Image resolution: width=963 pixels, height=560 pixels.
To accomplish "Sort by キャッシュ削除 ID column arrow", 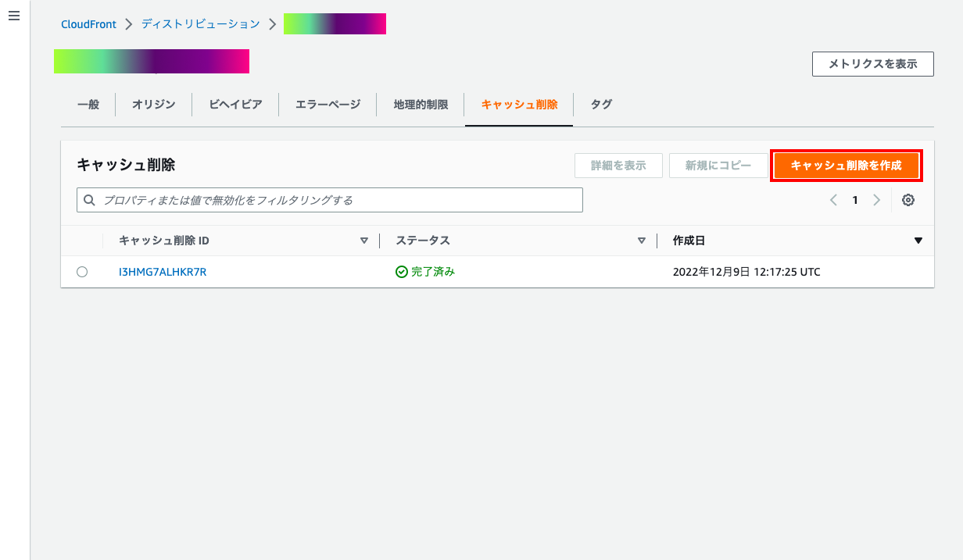I will tap(363, 241).
